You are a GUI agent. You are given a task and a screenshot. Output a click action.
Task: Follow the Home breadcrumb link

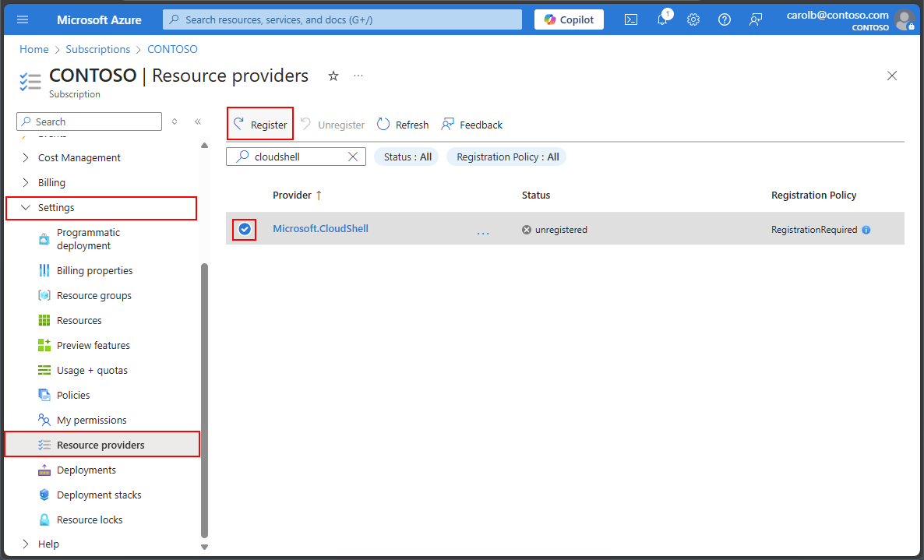tap(34, 48)
